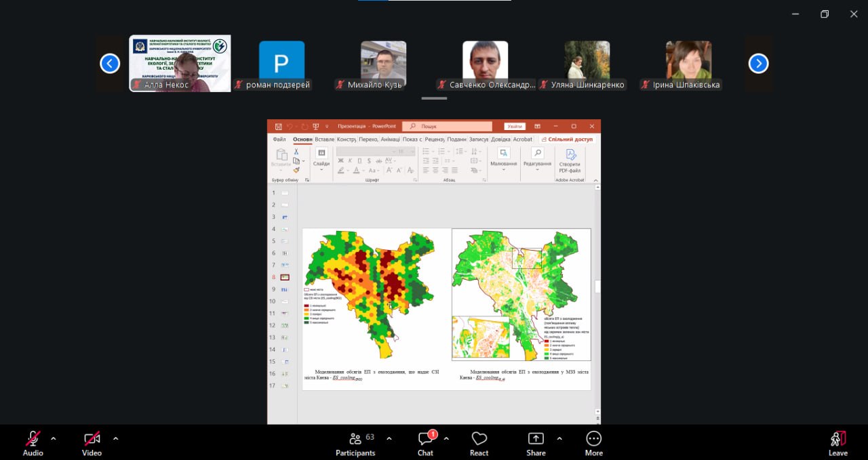868x460 pixels.
Task: Click the Пошук search field
Action: point(447,127)
